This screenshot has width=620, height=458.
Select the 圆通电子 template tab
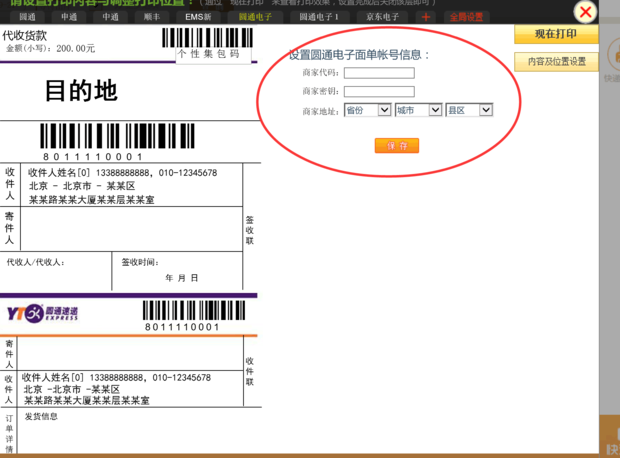[255, 17]
